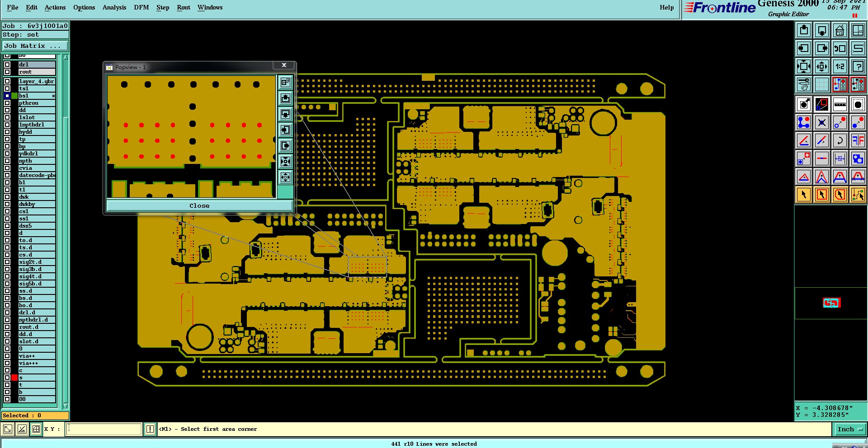The image size is (868, 448).
Task: Click the blue connected nodes icon
Action: point(804,123)
